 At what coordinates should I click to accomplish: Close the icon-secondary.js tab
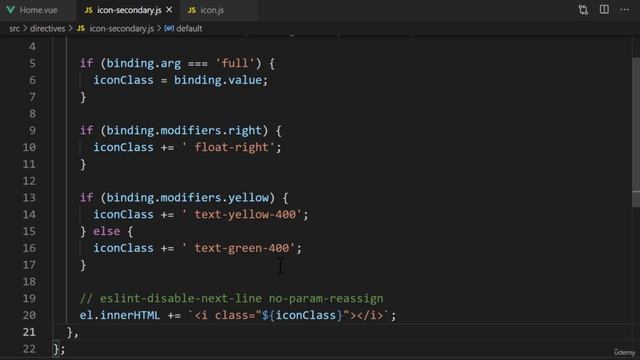point(169,10)
